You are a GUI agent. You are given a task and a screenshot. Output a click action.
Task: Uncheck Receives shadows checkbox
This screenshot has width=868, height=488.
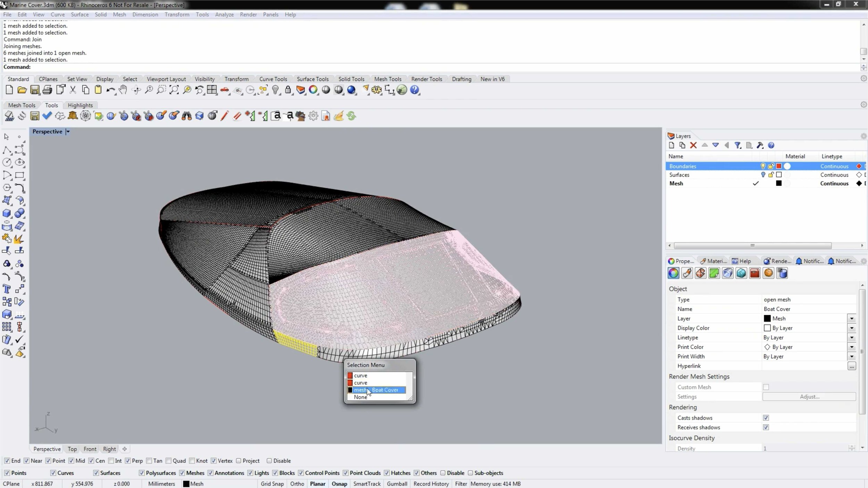[766, 427]
